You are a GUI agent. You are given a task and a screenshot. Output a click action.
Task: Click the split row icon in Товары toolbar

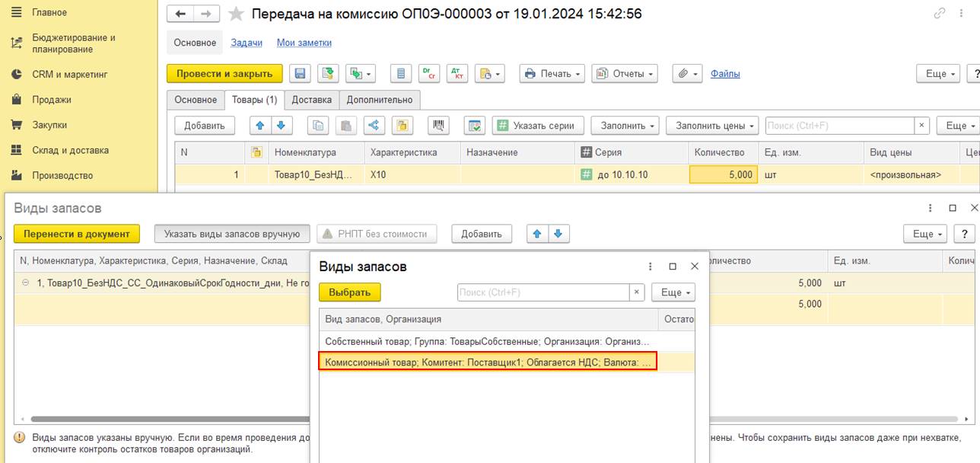click(x=373, y=126)
